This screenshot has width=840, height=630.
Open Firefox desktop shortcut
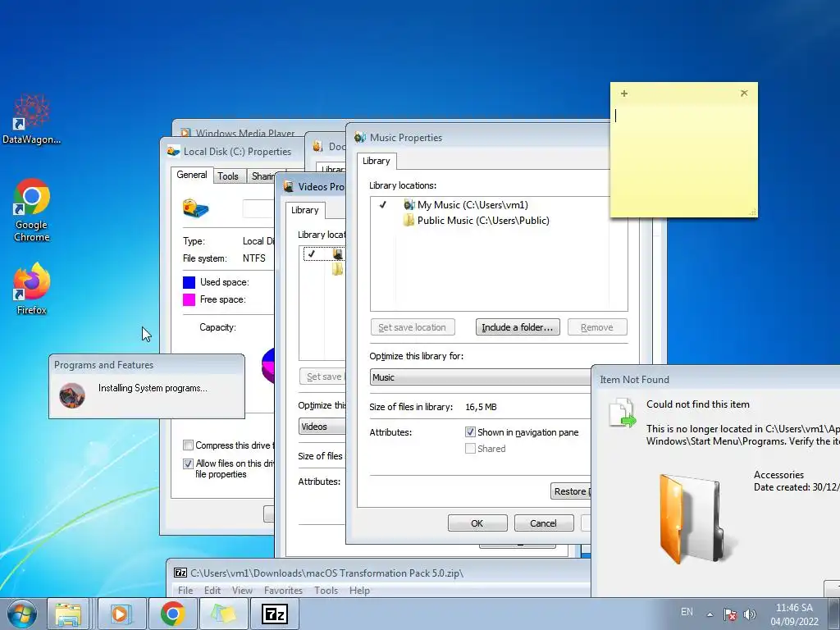coord(32,288)
